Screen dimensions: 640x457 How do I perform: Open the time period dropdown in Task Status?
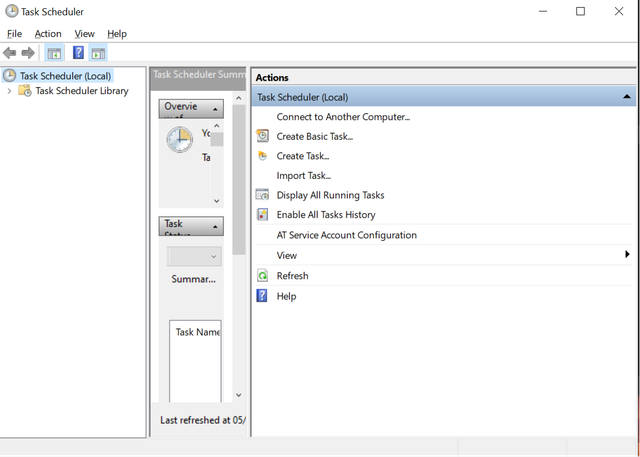[194, 256]
